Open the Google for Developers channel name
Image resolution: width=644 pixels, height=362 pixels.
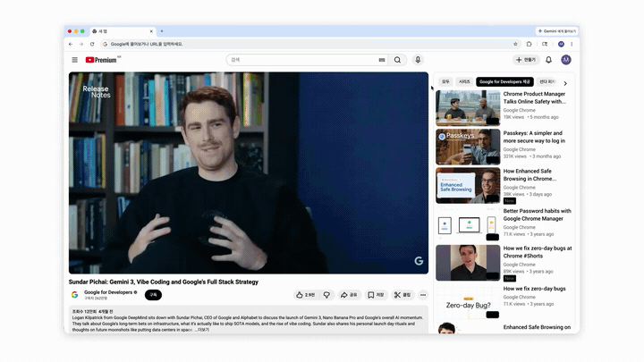[x=108, y=292]
